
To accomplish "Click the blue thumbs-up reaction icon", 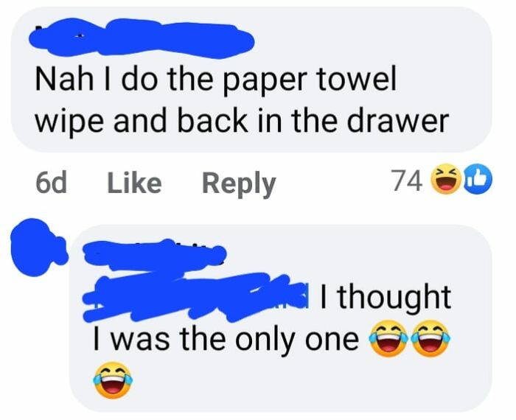I will [478, 181].
